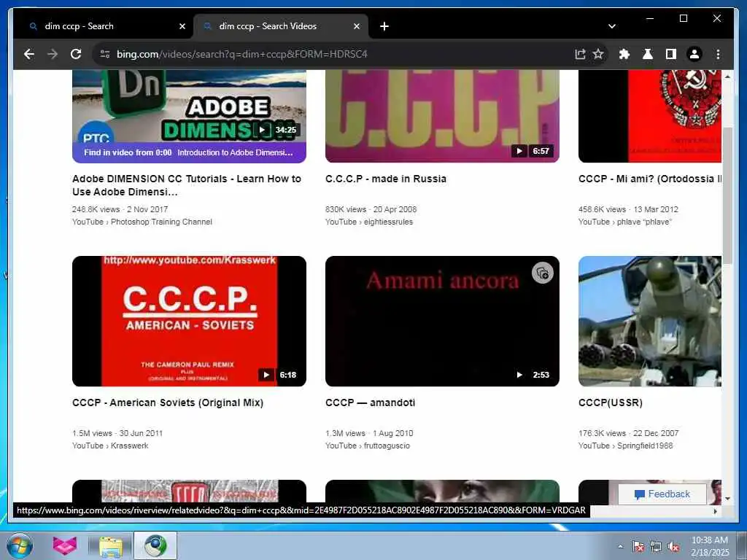Open Chrome Labs flask icon
Image resolution: width=747 pixels, height=560 pixels.
click(x=648, y=54)
